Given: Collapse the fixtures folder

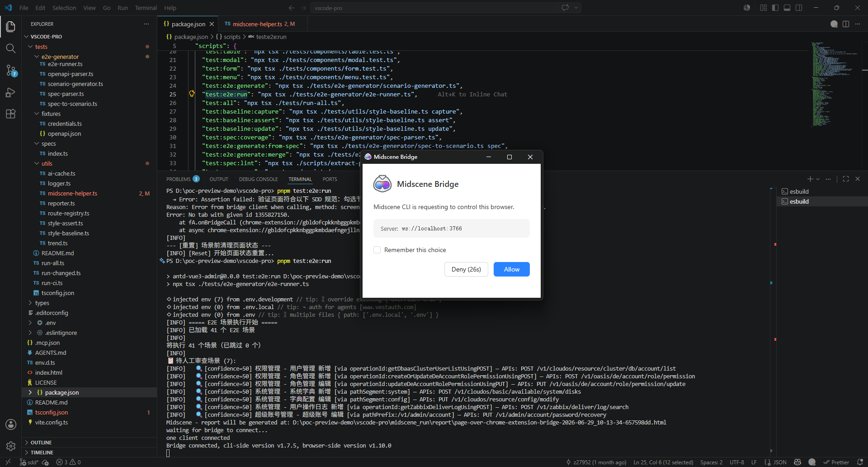Looking at the screenshot, I should point(37,114).
